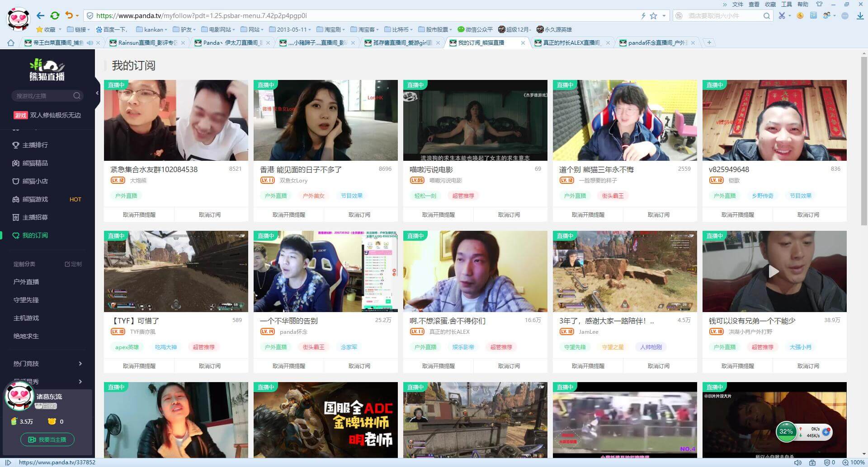Click the 户外美女 tag link
The height and width of the screenshot is (467, 868).
click(x=314, y=196)
